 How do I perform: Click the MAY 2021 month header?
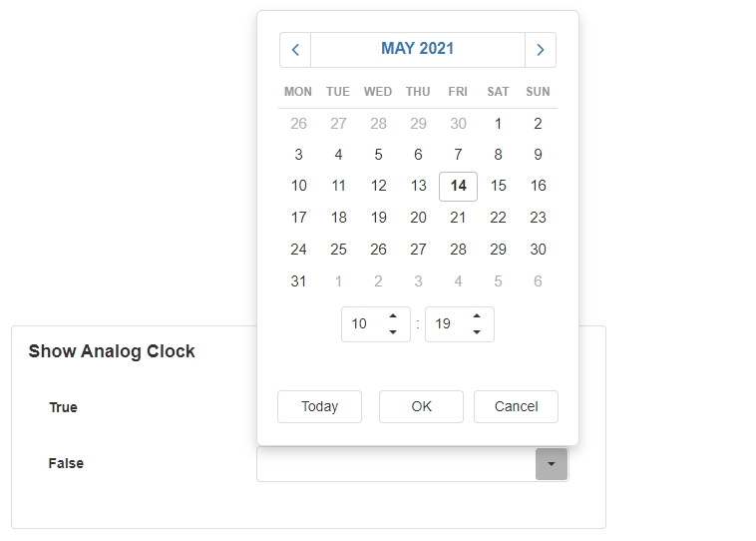pyautogui.click(x=418, y=49)
